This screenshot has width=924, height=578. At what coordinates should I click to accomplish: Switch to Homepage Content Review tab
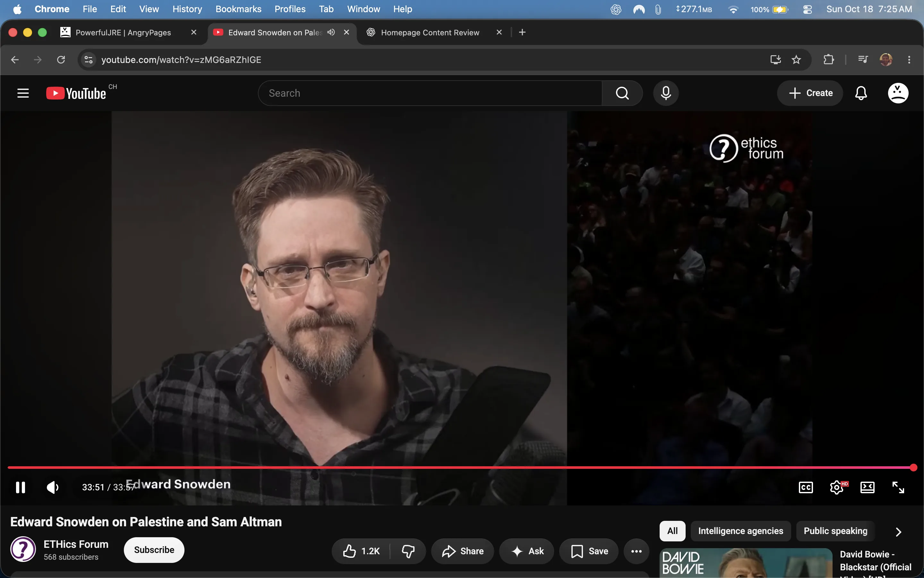click(430, 32)
